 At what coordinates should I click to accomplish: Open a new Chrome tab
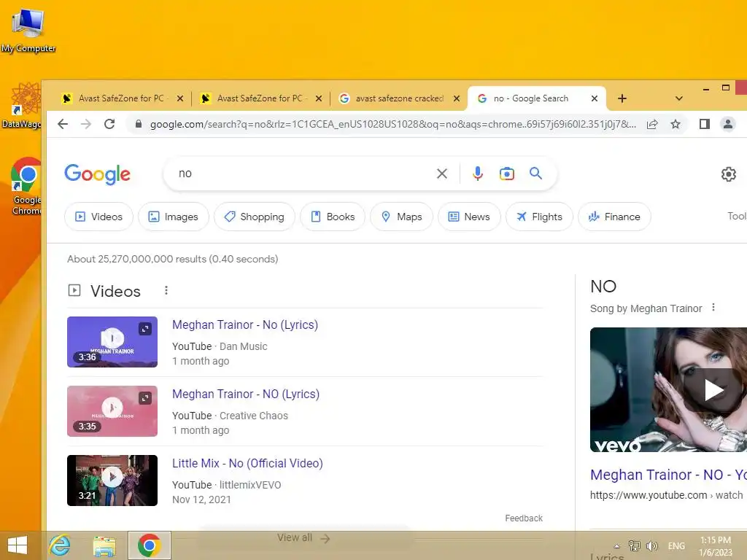[622, 98]
